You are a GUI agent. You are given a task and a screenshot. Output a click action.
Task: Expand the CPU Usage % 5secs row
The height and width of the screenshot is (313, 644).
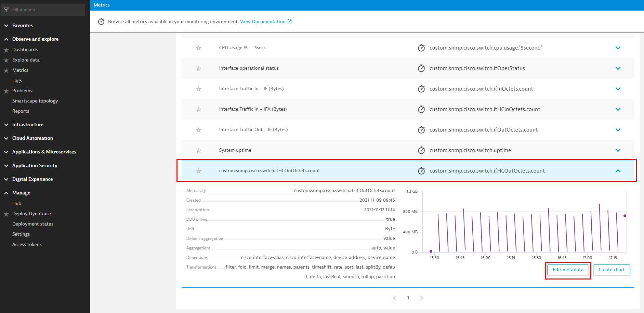[618, 48]
